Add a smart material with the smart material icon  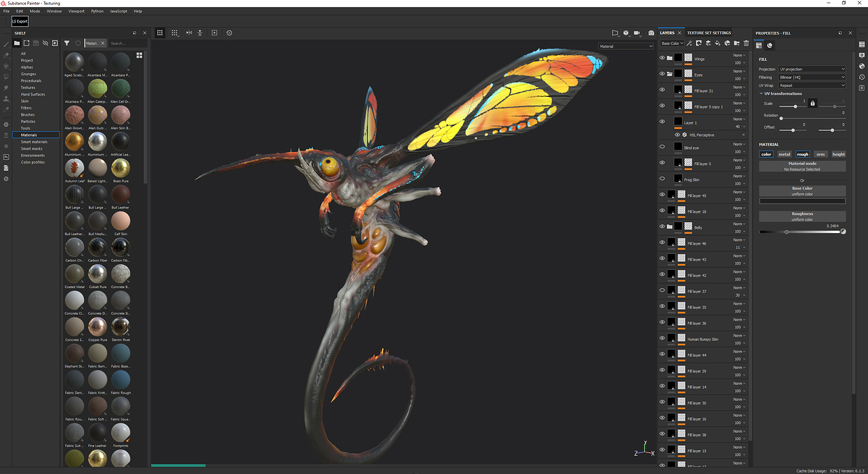click(x=728, y=44)
